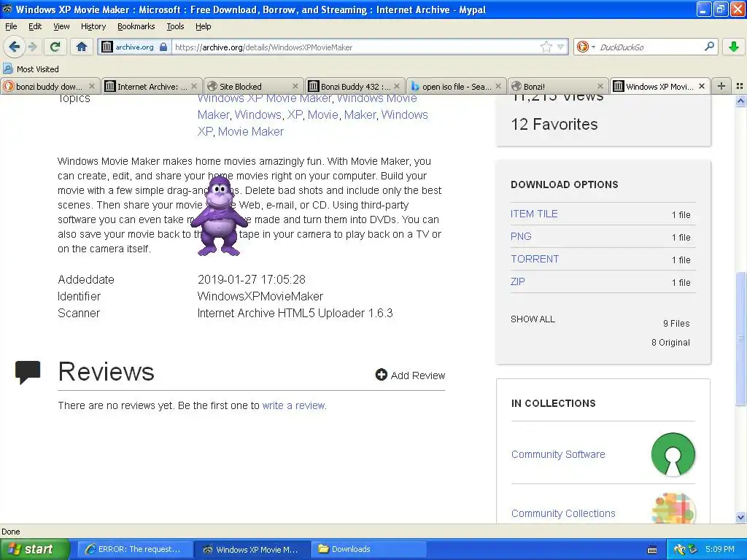
Task: Open the Community Software collection link
Action: click(558, 454)
